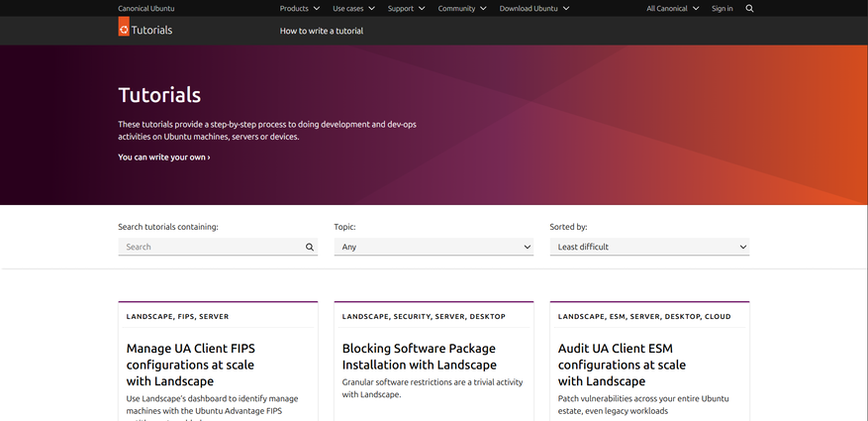
Task: Expand the Use cases menu
Action: [353, 8]
